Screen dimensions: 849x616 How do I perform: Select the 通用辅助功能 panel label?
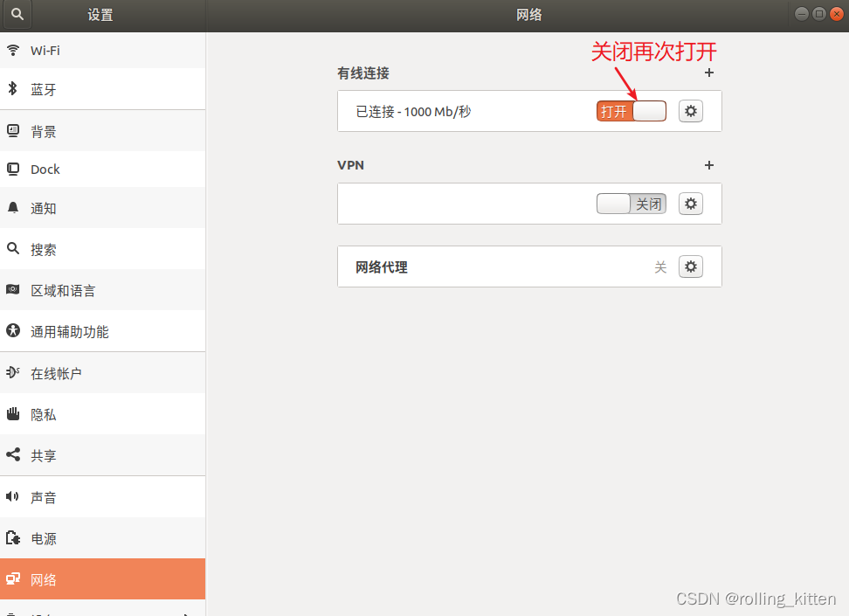pyautogui.click(x=69, y=332)
